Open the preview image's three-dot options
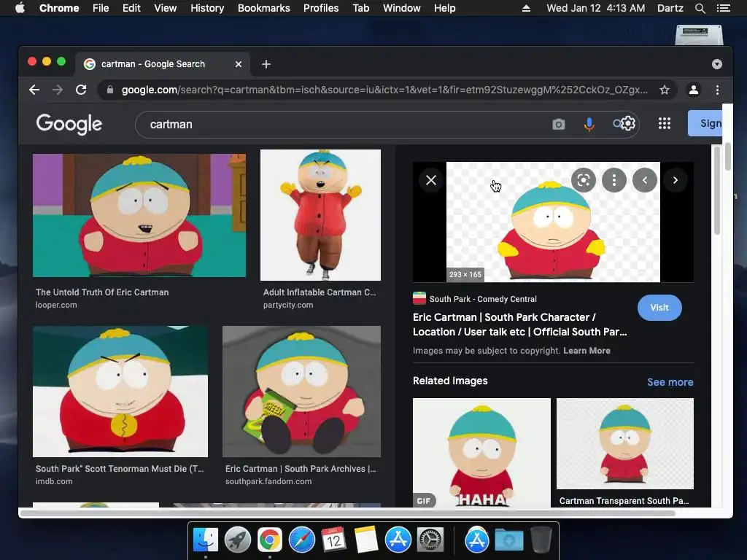 pos(614,180)
